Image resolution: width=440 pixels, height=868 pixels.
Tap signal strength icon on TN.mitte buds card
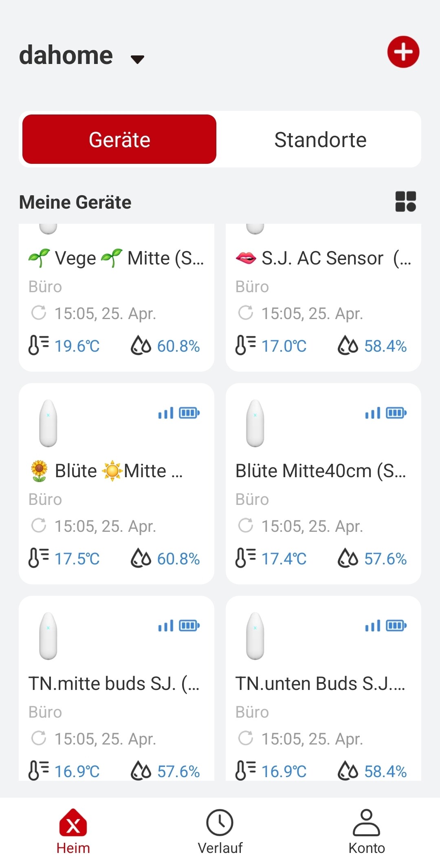166,626
